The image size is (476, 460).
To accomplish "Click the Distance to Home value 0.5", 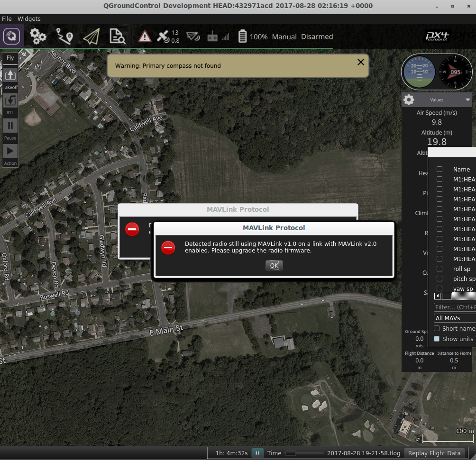I will point(454,360).
